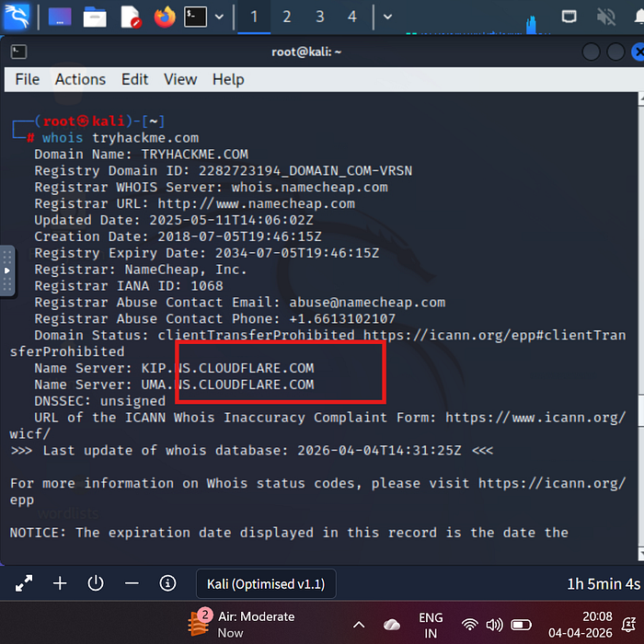The image size is (644, 644).
Task: Show hidden tray icons chevron
Action: (x=359, y=625)
